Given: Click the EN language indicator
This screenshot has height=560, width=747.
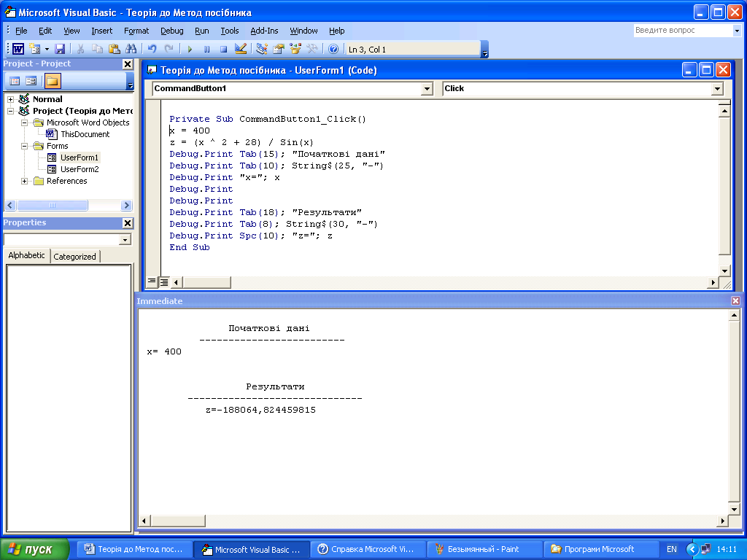Looking at the screenshot, I should 672,549.
